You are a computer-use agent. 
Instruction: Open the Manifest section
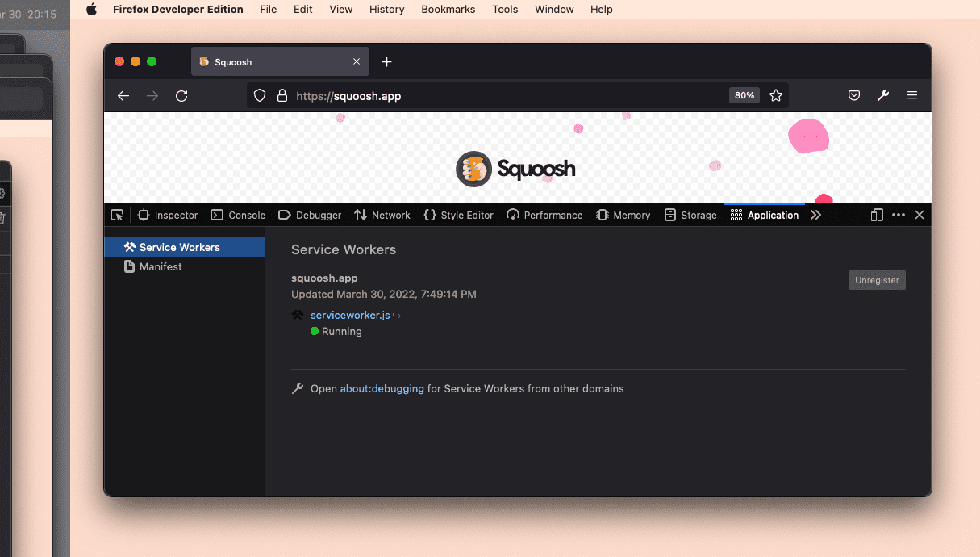(x=160, y=266)
